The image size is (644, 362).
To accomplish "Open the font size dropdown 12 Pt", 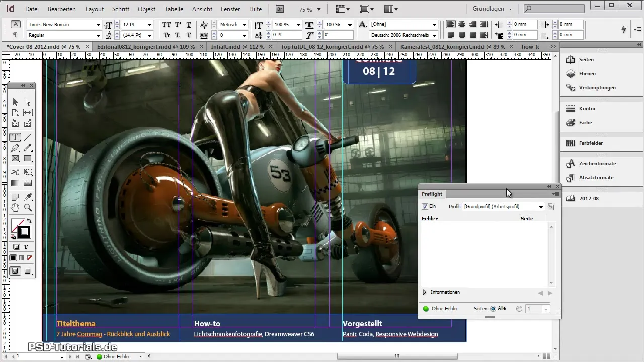I will tap(149, 25).
